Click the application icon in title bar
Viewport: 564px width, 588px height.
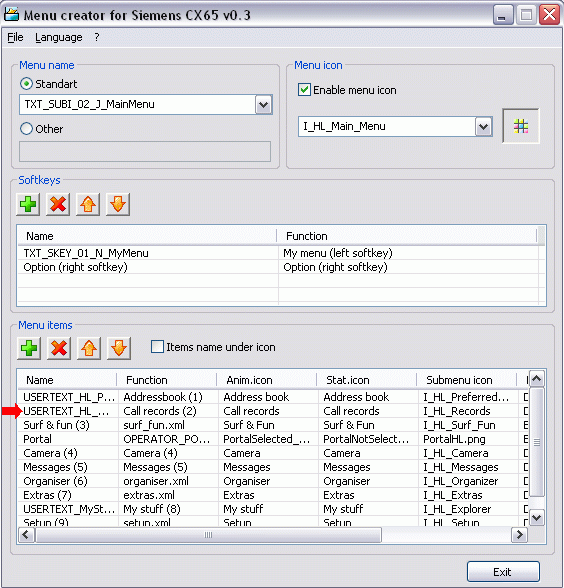point(11,15)
